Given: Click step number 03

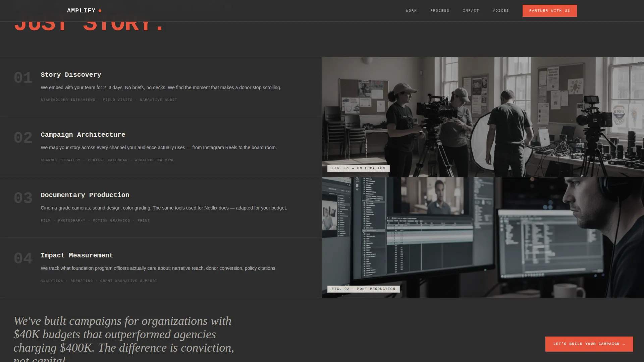Looking at the screenshot, I should click(x=23, y=198).
